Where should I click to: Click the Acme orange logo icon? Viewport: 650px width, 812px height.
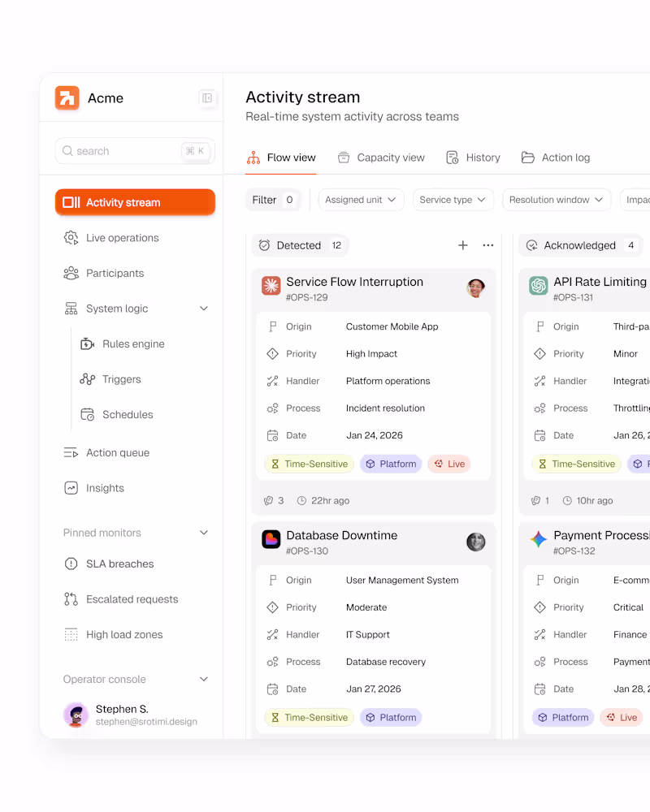[x=67, y=98]
